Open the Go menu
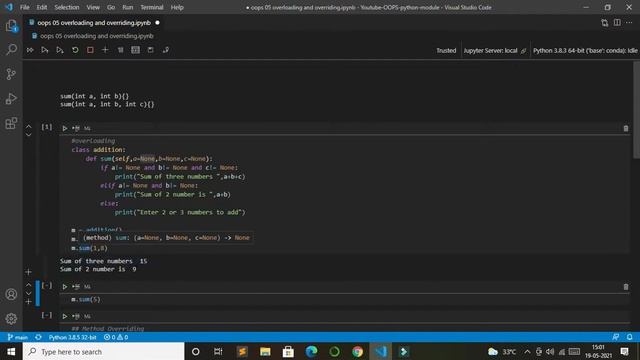The height and width of the screenshot is (360, 640). click(x=111, y=7)
